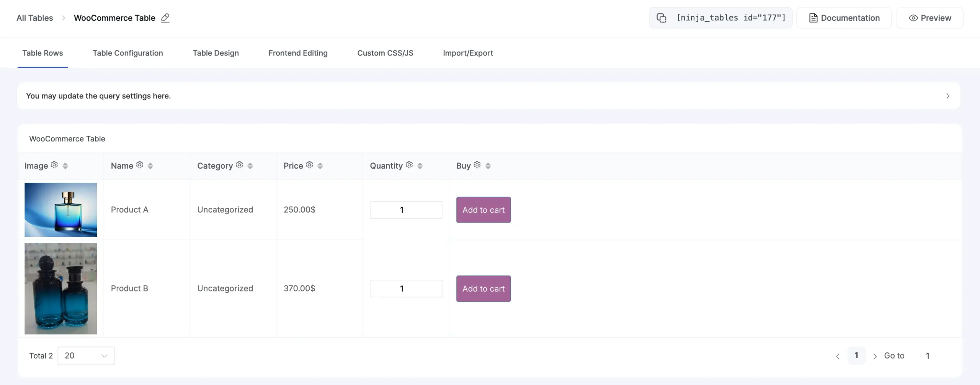Open the Table Configuration tab
The height and width of the screenshot is (385, 980).
128,53
